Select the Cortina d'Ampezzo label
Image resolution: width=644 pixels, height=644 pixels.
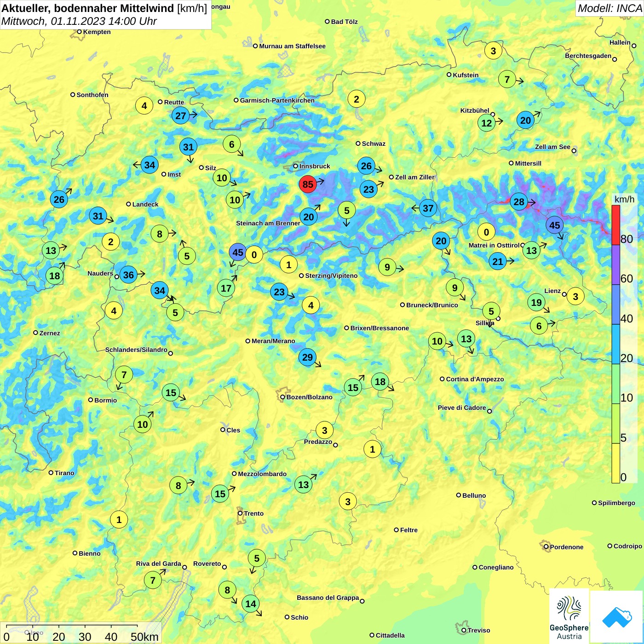pyautogui.click(x=475, y=379)
